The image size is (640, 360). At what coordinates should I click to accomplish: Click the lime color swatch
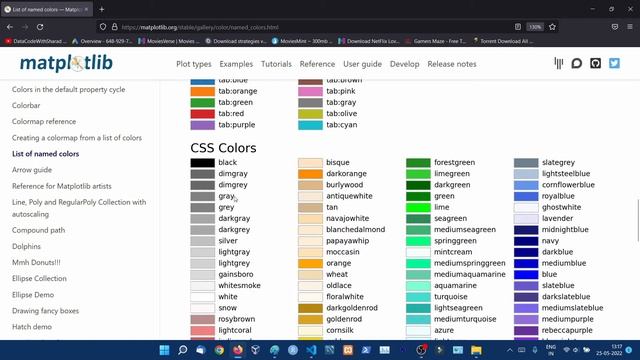pos(418,207)
